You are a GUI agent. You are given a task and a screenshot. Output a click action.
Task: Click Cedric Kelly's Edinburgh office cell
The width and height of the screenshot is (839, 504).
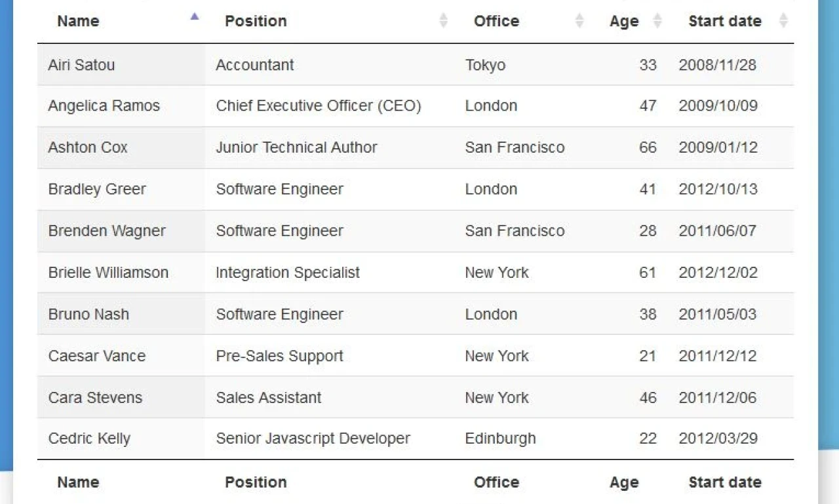point(500,438)
